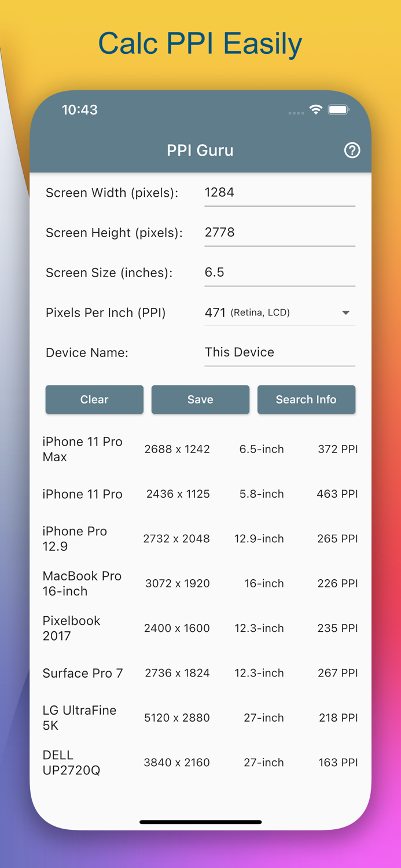This screenshot has width=401, height=868.
Task: Click the Screen Height field showing 2778
Action: click(x=279, y=232)
